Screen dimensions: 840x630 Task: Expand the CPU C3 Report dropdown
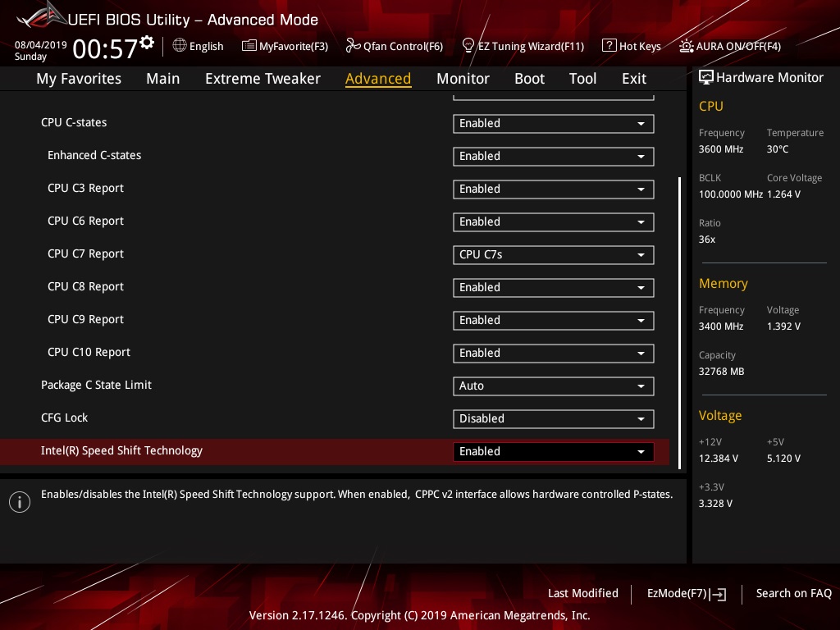[554, 189]
